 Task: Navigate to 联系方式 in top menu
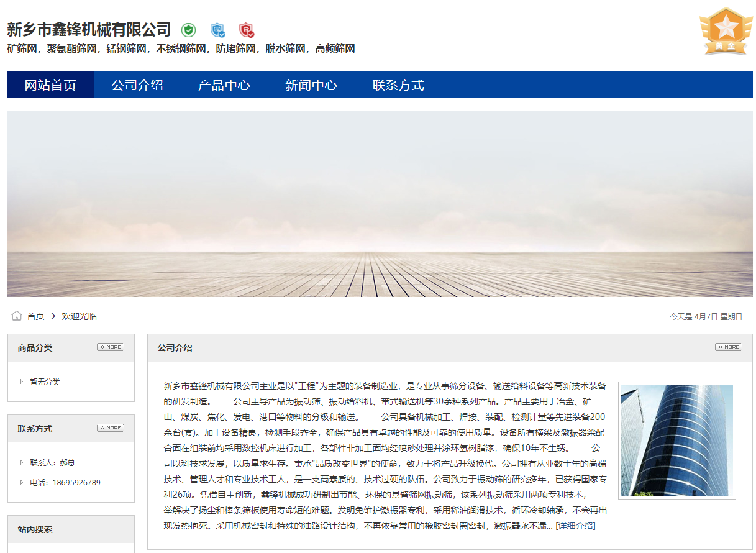(x=398, y=85)
